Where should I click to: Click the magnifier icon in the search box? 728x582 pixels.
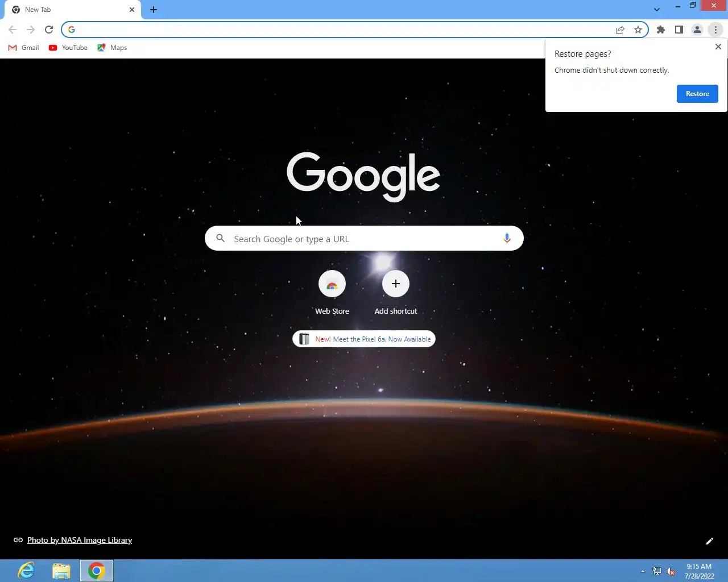pos(221,239)
